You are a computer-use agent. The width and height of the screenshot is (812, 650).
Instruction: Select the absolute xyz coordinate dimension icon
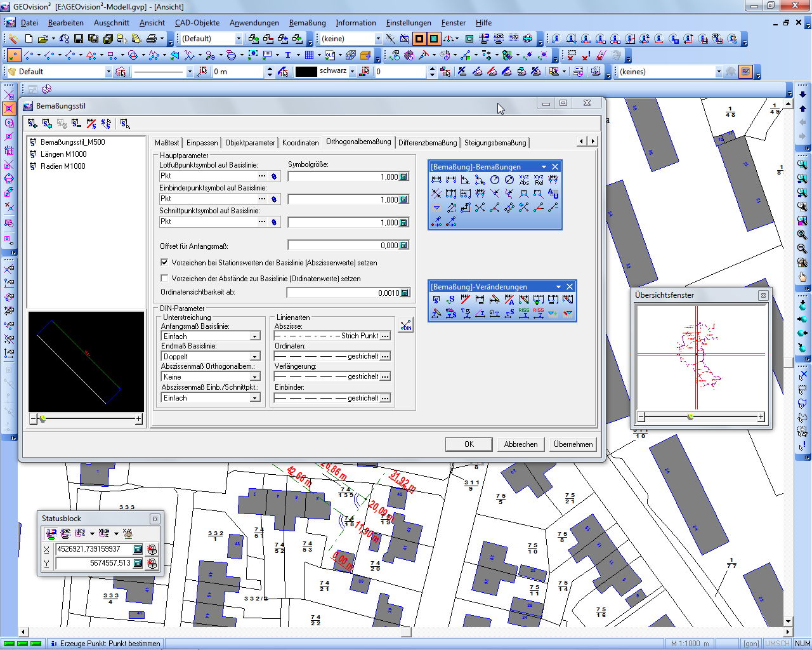[524, 180]
